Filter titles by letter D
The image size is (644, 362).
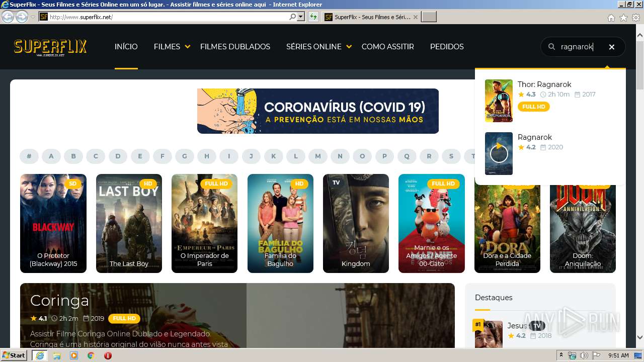click(118, 156)
